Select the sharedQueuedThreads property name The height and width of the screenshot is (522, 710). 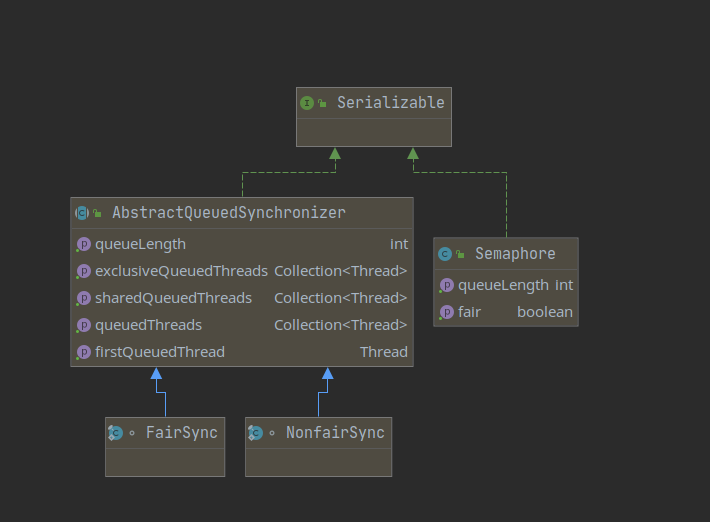tap(173, 298)
